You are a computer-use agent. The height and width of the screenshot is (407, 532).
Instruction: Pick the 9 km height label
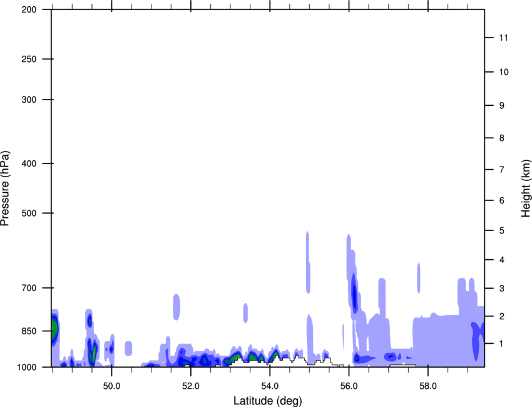501,106
